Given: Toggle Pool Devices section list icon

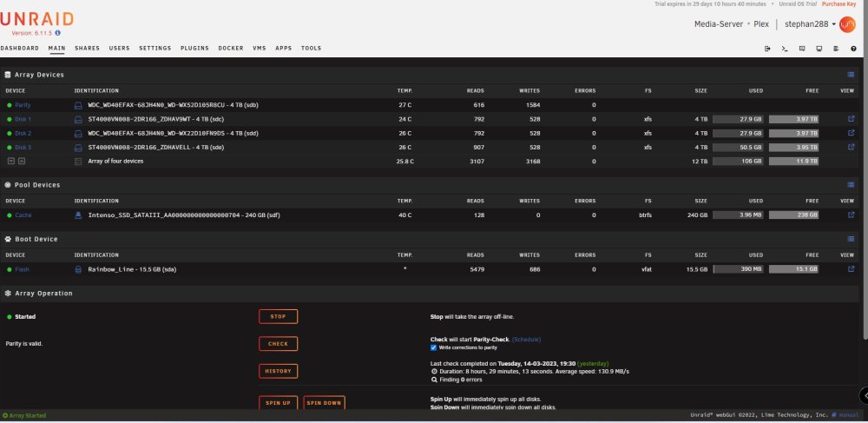Looking at the screenshot, I should click(851, 185).
